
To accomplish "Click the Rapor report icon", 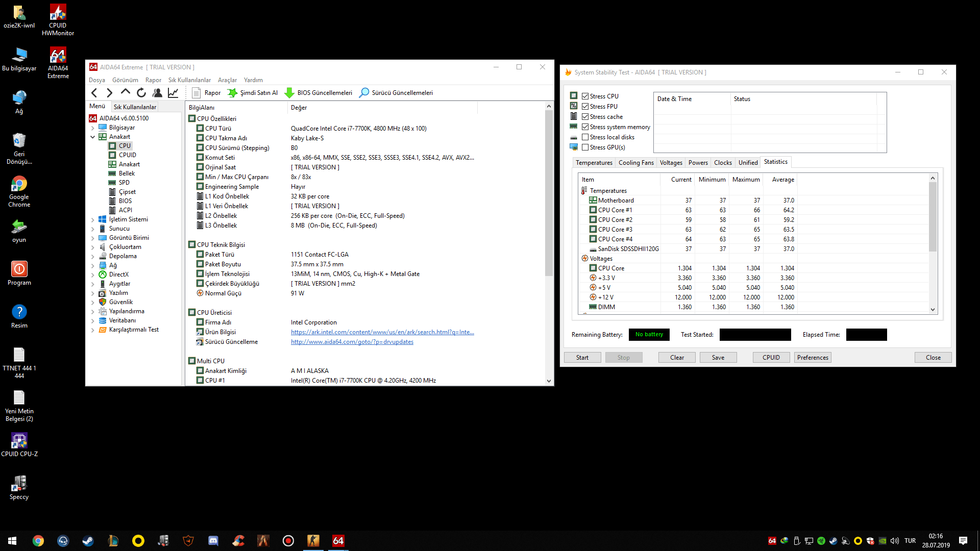I will [197, 93].
